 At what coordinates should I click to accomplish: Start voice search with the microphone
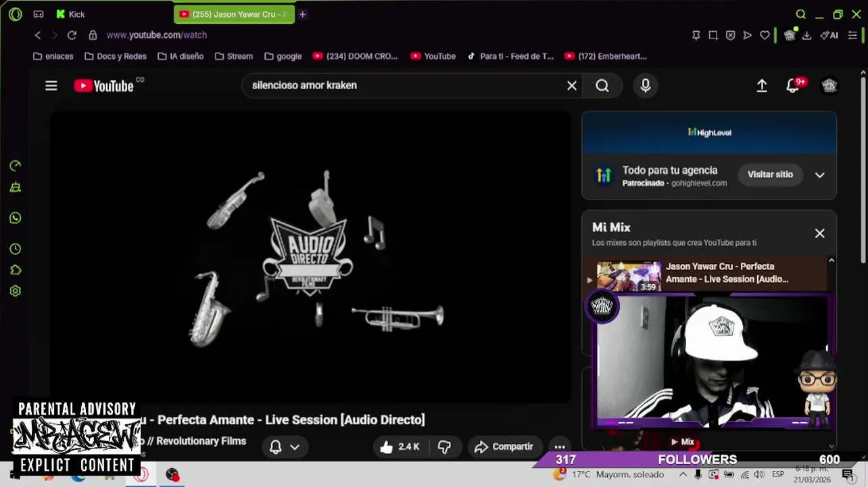pyautogui.click(x=646, y=85)
